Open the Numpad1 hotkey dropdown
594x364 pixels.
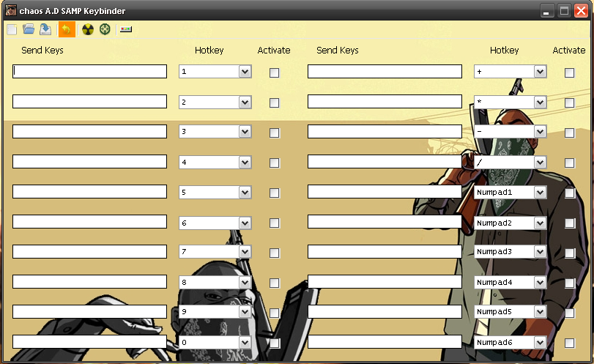[540, 192]
